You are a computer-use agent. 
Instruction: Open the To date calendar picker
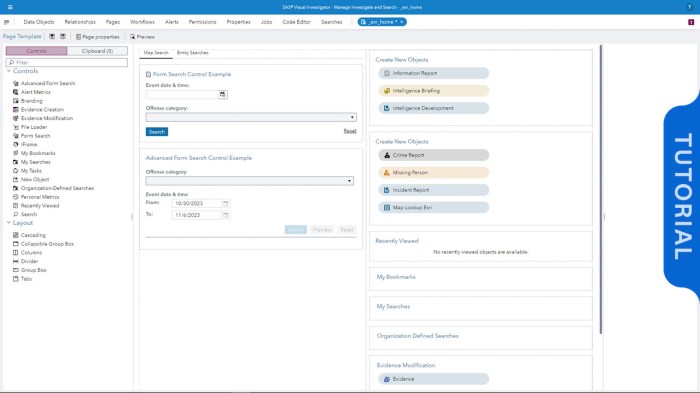tap(225, 215)
